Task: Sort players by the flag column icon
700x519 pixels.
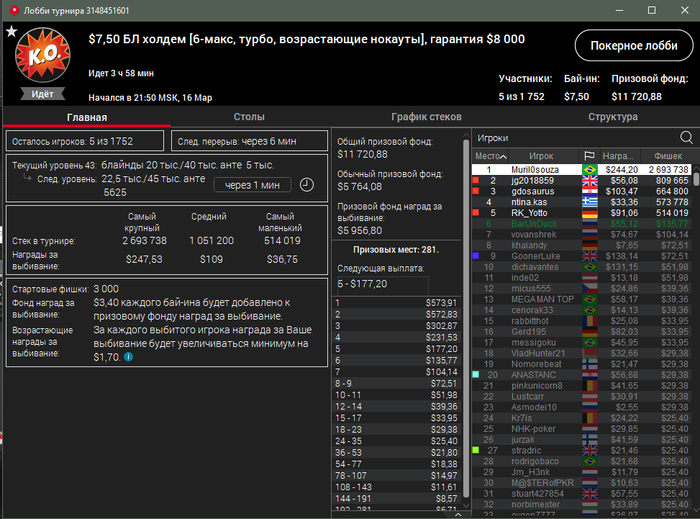Action: tap(589, 156)
